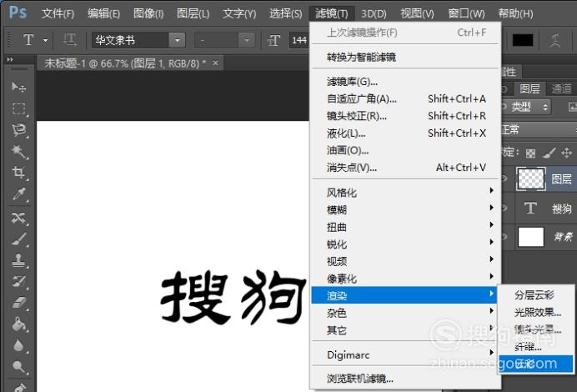Close the 未标题-1 document tab
This screenshot has height=392, width=577.
pos(216,63)
